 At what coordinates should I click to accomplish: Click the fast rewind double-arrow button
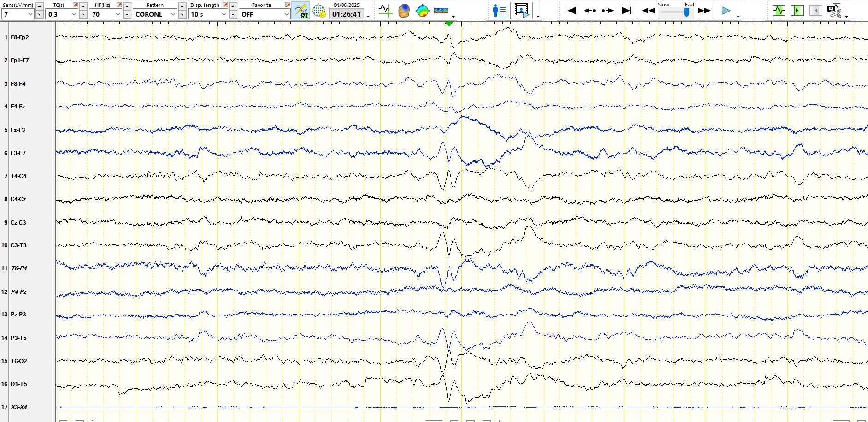coord(648,11)
